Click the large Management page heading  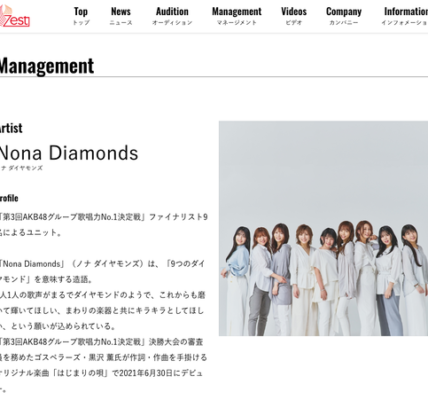pyautogui.click(x=47, y=66)
